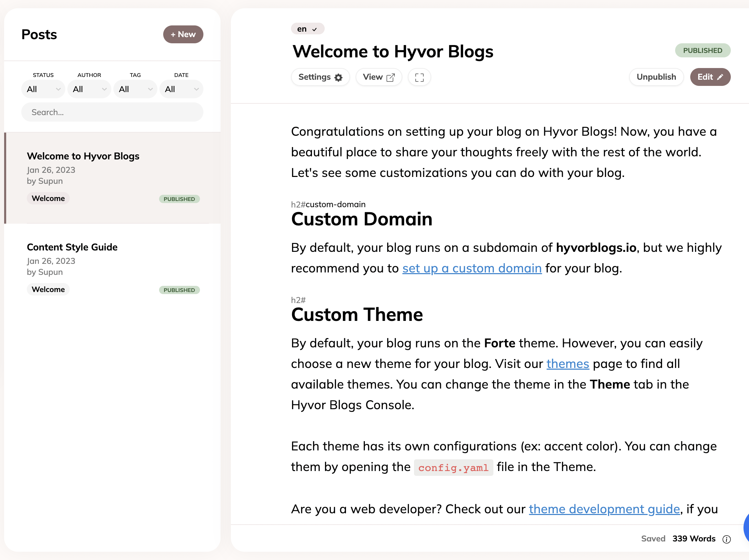Image resolution: width=749 pixels, height=560 pixels.
Task: Click the PUBLISHED status badge in header
Action: [x=702, y=51]
